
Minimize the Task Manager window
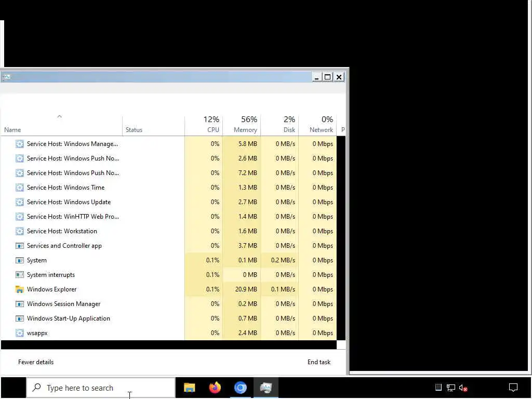click(x=317, y=77)
